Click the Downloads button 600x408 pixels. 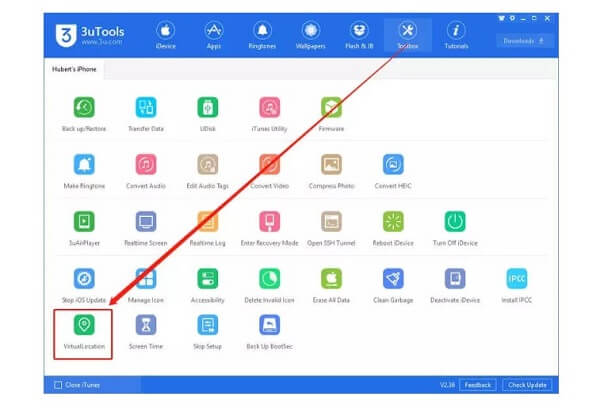525,41
